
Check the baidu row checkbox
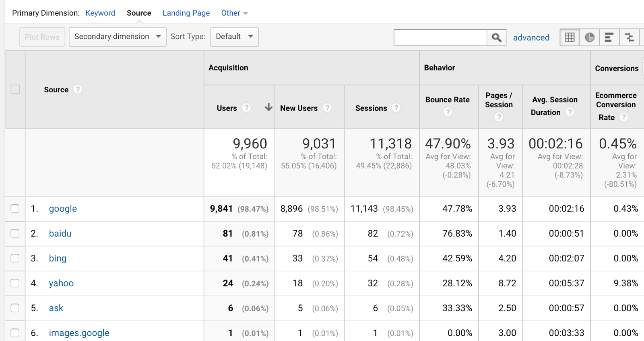[x=15, y=233]
